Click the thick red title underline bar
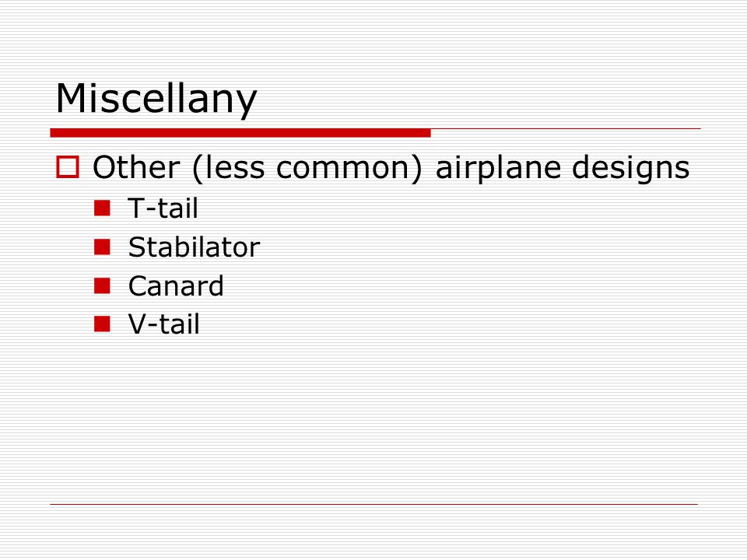Viewport: 747px width, 560px height. [x=240, y=133]
